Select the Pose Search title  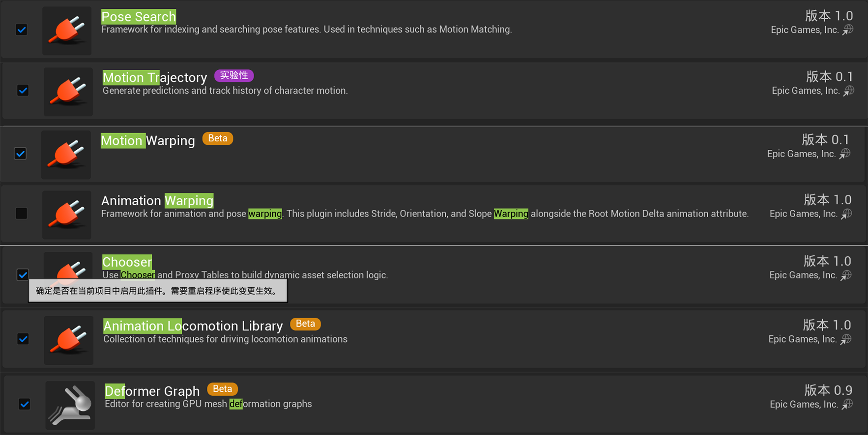pyautogui.click(x=139, y=17)
